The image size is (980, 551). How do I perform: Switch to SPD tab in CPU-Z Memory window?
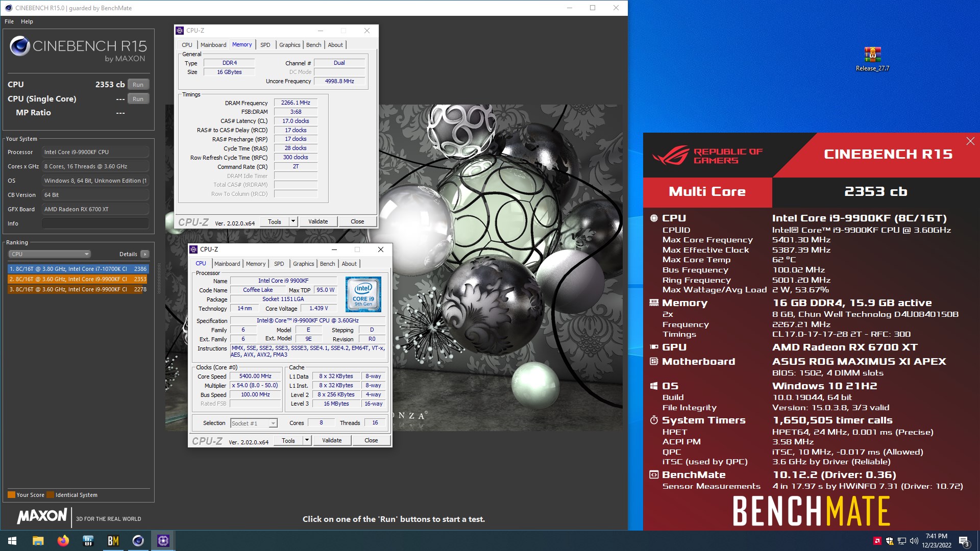click(265, 45)
